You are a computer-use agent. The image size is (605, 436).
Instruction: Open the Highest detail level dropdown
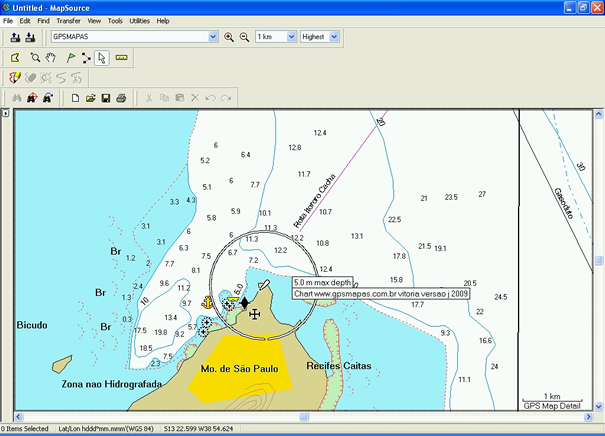[x=334, y=37]
